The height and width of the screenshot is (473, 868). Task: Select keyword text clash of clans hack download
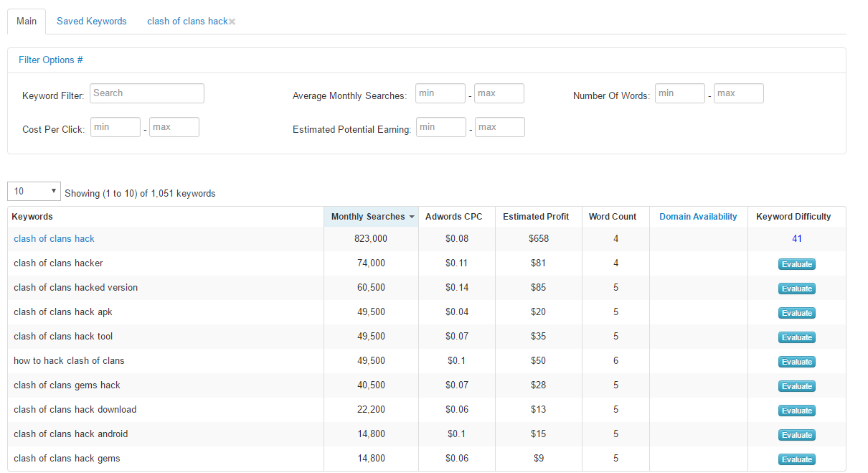(75, 410)
